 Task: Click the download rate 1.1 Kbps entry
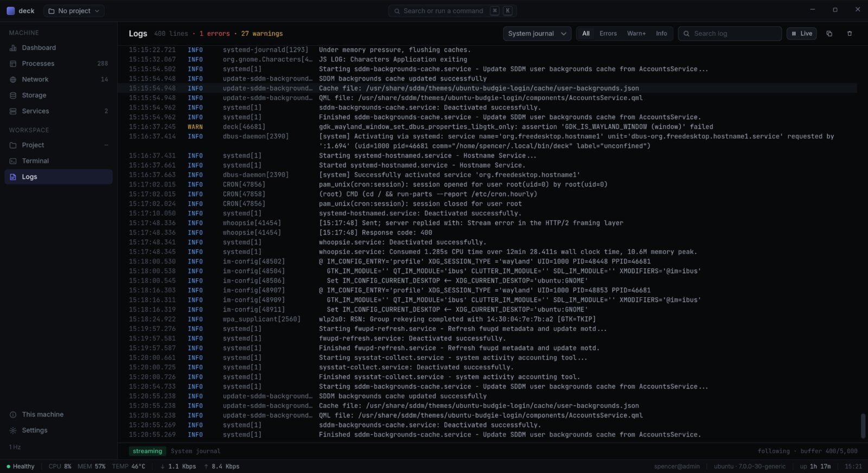click(178, 466)
